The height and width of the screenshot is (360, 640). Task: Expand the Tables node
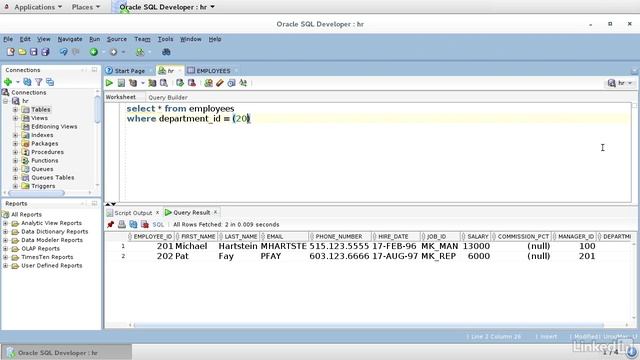[15, 109]
